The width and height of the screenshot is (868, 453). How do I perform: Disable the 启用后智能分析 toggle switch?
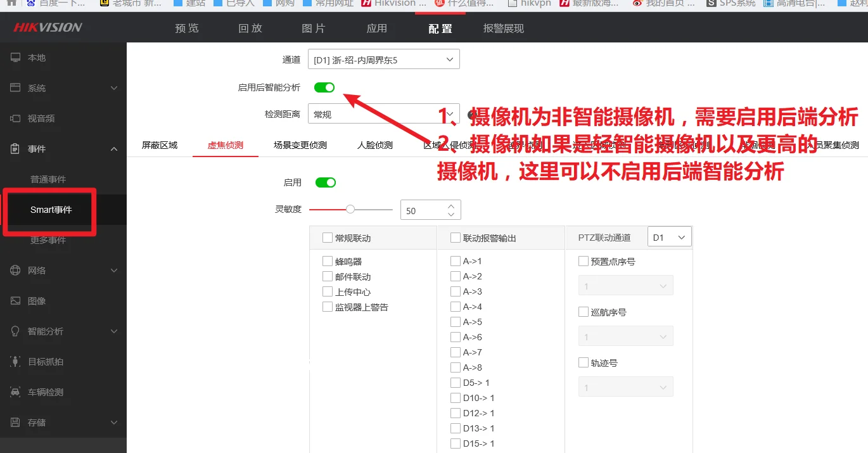(x=324, y=87)
